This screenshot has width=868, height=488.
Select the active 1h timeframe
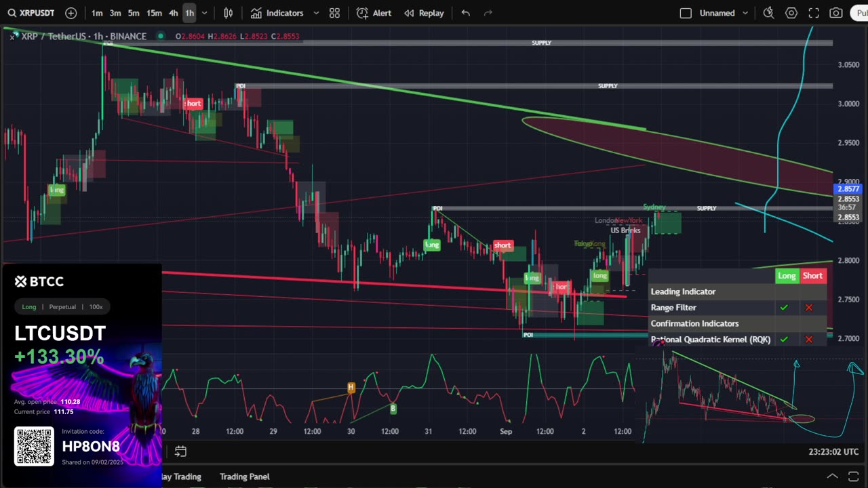189,13
